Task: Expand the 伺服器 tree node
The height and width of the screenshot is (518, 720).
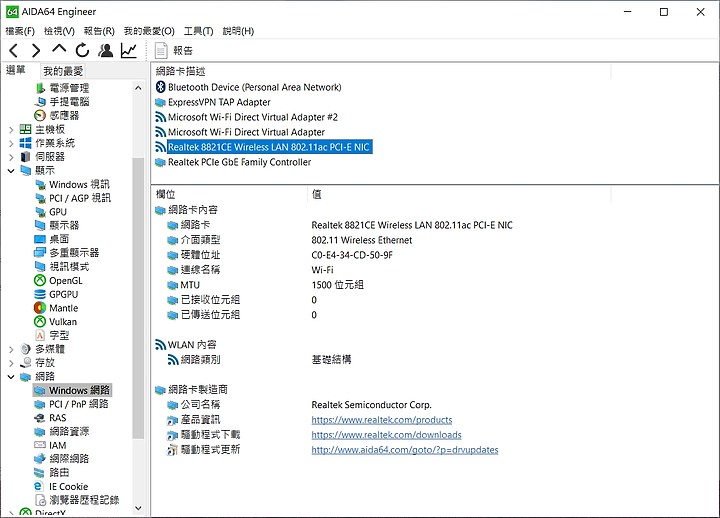Action: coord(11,158)
